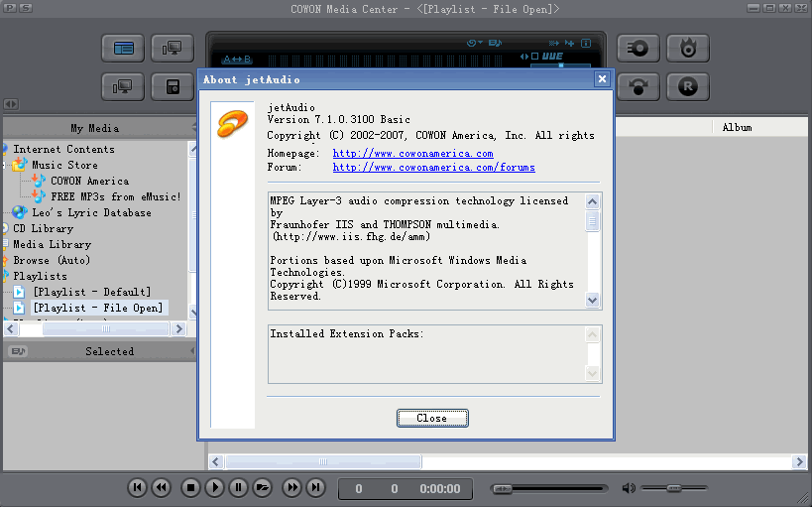Click the Leo's Lyric Database globe icon
812x507 pixels.
(x=20, y=212)
